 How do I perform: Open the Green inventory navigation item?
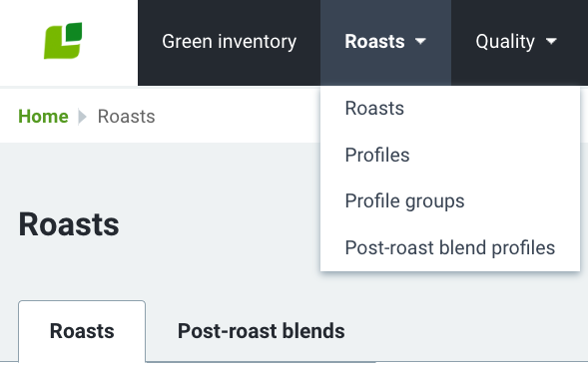click(230, 42)
